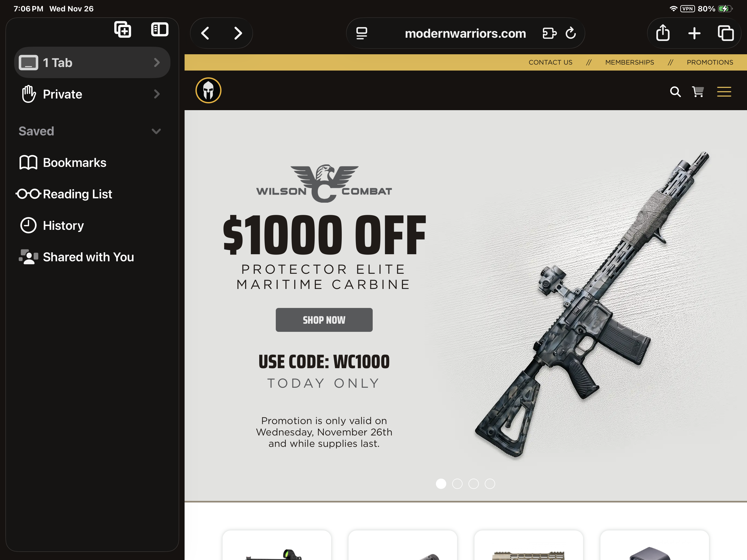This screenshot has height=560, width=747.
Task: Open the shopping cart
Action: click(698, 91)
